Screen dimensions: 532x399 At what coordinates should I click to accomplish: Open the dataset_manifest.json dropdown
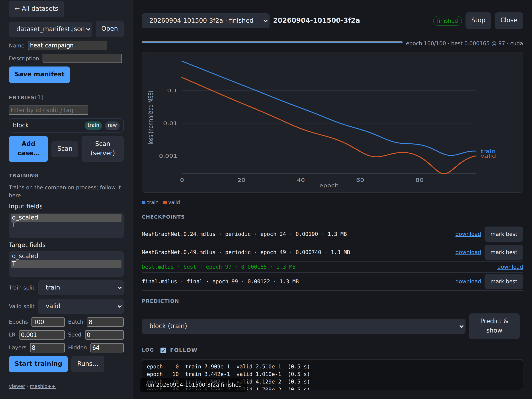tap(51, 29)
